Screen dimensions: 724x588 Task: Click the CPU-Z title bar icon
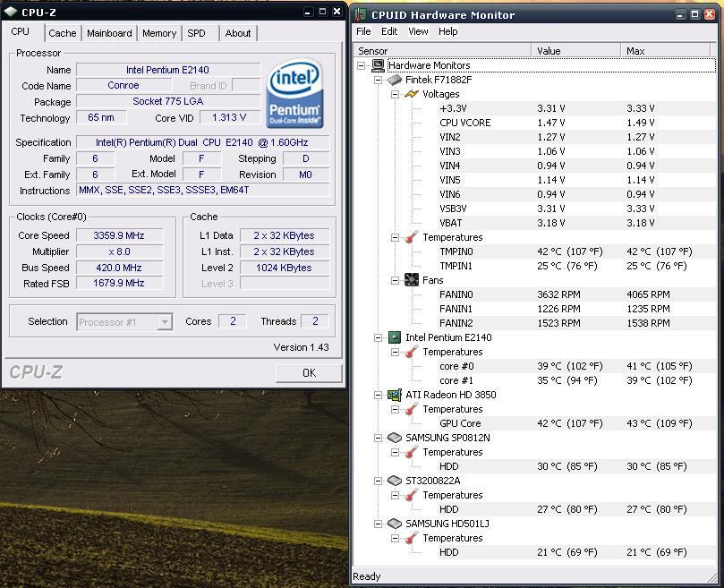(x=11, y=12)
